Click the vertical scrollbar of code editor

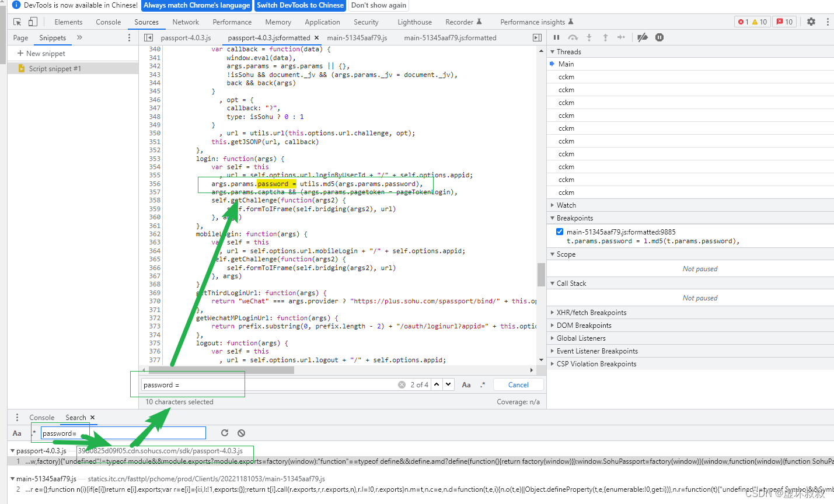pos(541,274)
